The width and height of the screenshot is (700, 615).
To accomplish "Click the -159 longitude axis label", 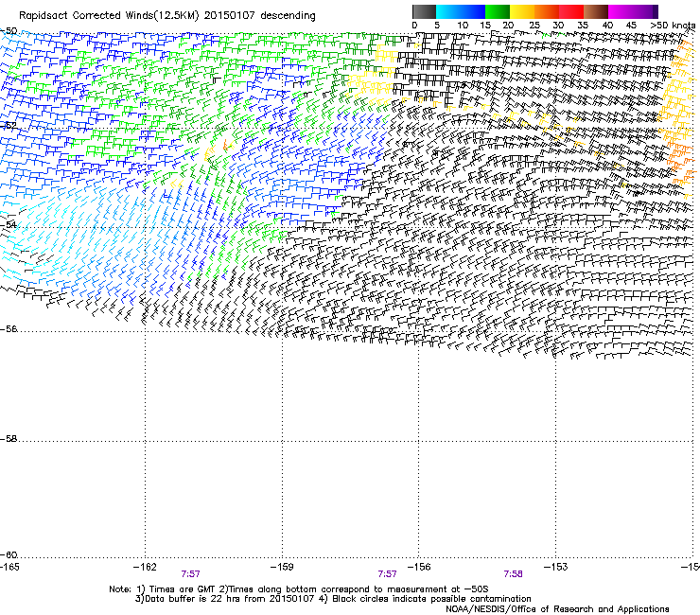I will click(282, 567).
